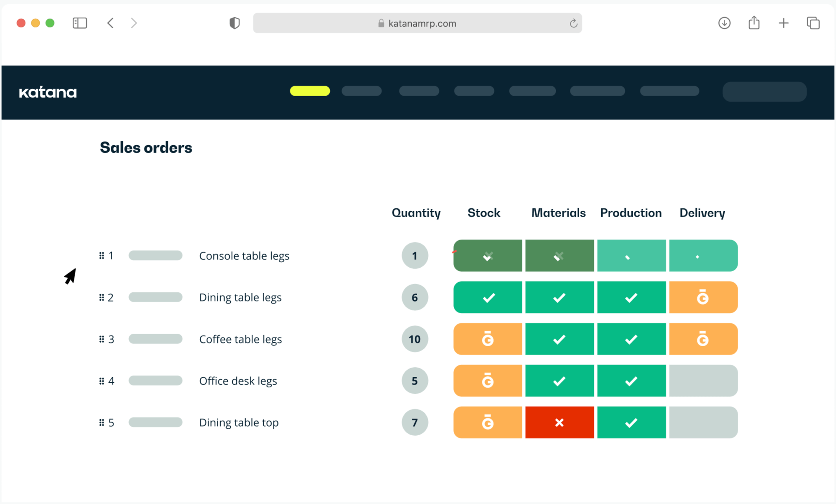Show tab overview icon
The width and height of the screenshot is (836, 504).
[813, 23]
